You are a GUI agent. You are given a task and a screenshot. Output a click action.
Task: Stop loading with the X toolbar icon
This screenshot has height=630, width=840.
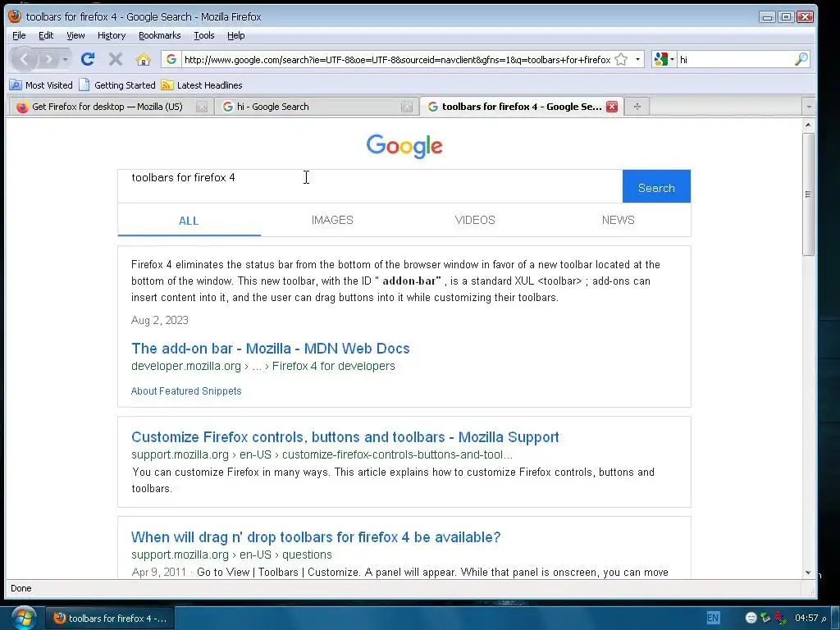coord(115,59)
